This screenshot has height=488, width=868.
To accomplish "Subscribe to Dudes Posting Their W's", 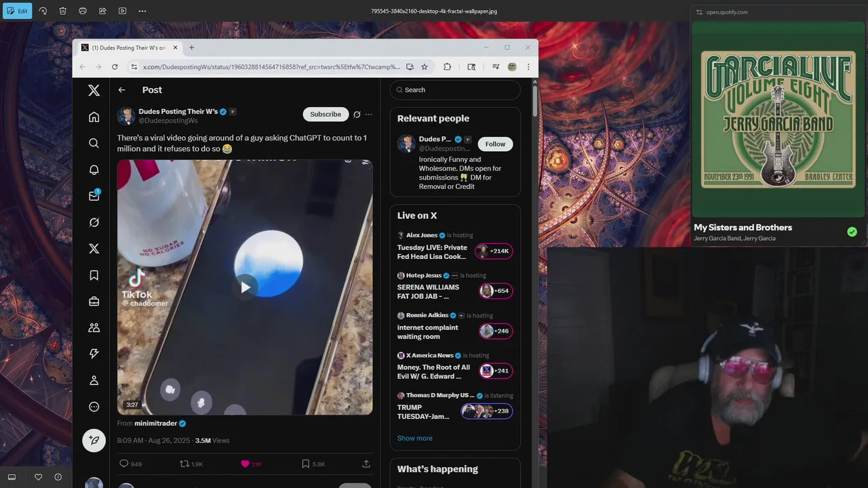I will click(325, 115).
